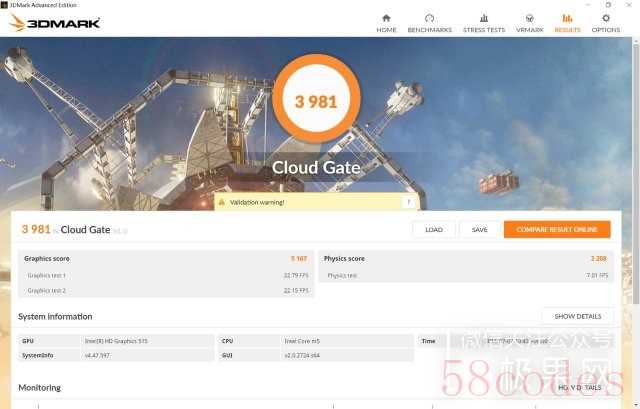The width and height of the screenshot is (640, 409).
Task: Select the Physics score header row
Action: (x=465, y=258)
